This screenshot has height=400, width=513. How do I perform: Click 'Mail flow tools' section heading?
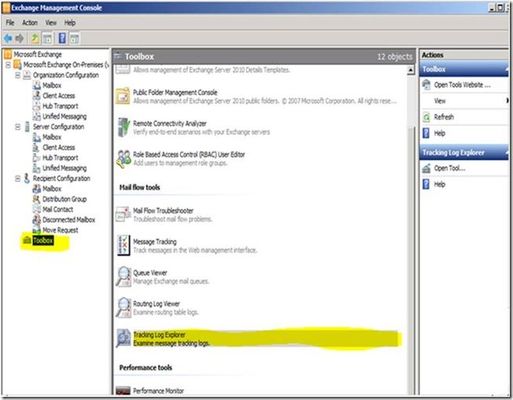pos(140,187)
